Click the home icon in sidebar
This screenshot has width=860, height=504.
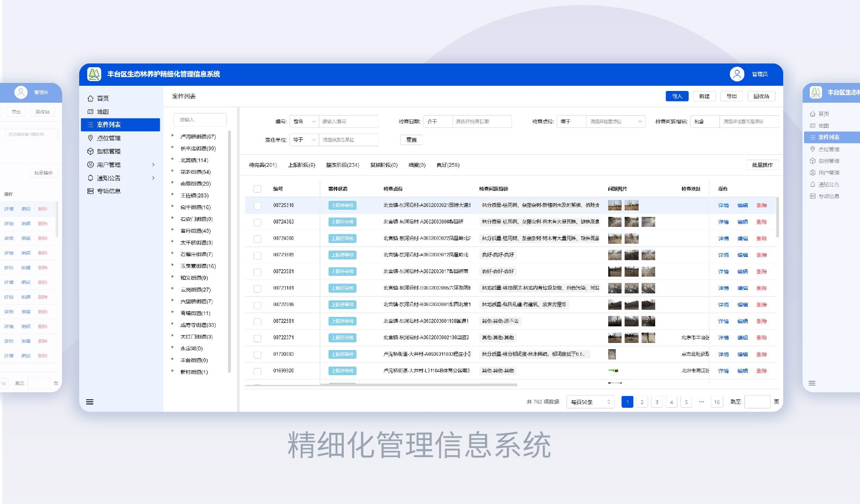[91, 99]
